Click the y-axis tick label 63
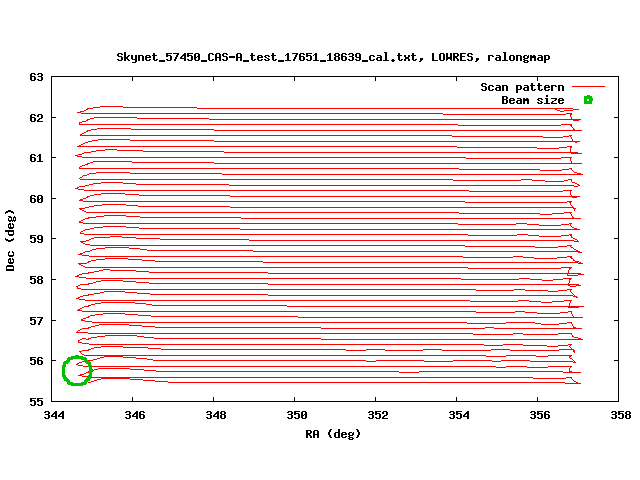 tap(36, 77)
